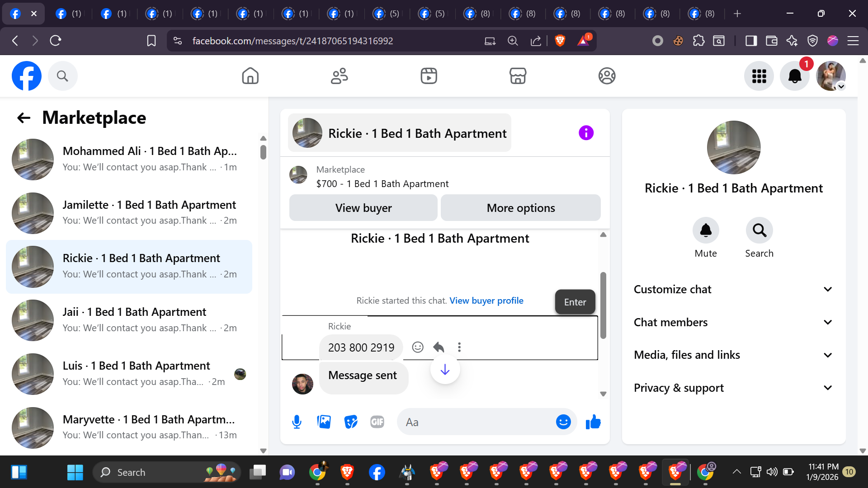Attach a photo using image icon

pyautogui.click(x=324, y=422)
